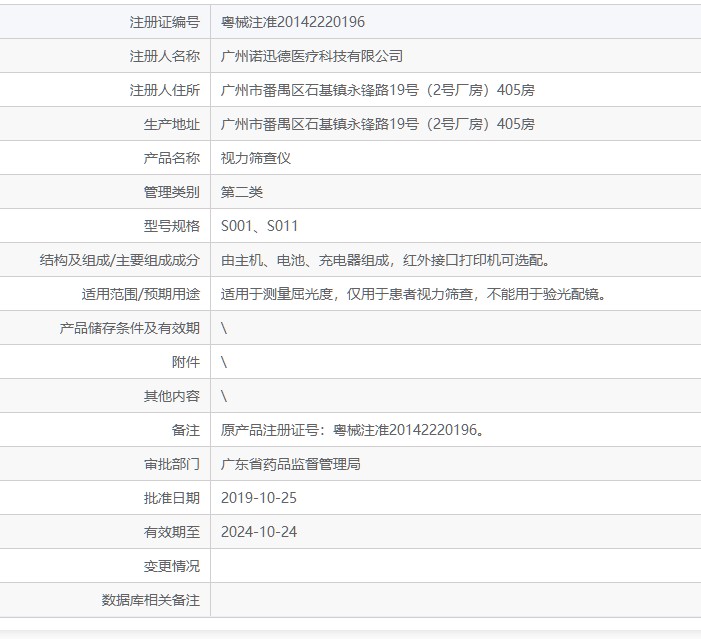Select the address text in the 生产地址 row

tap(377, 124)
